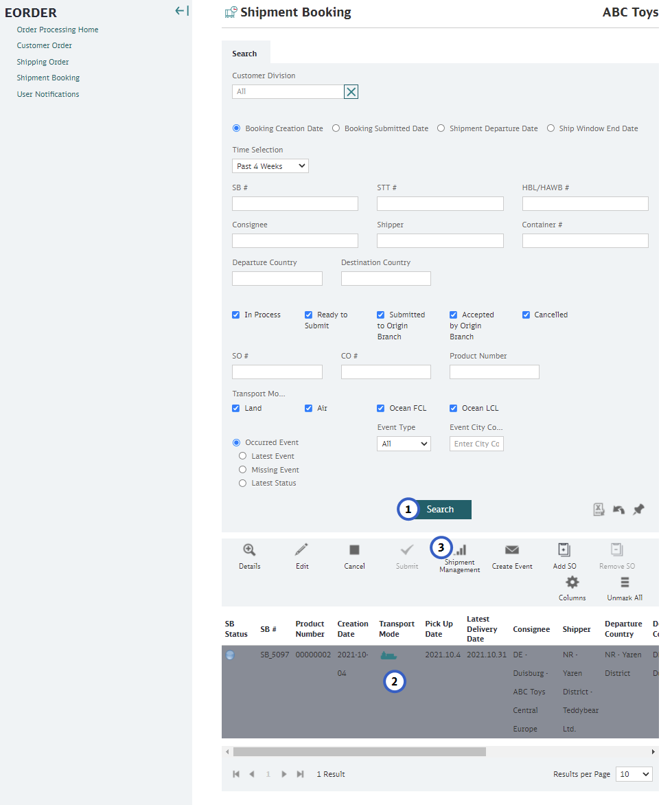The image size is (672, 805).
Task: Click the Container # input field
Action: 586,241
